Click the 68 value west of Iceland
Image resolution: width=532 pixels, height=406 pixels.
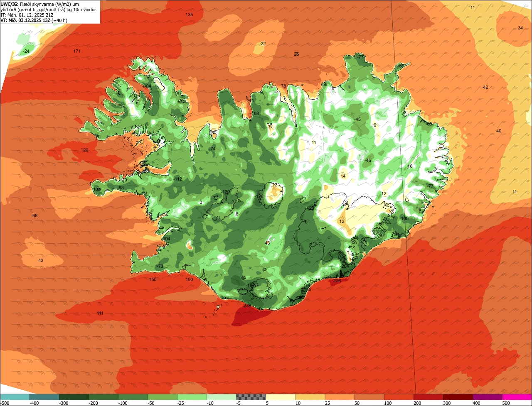pos(35,215)
